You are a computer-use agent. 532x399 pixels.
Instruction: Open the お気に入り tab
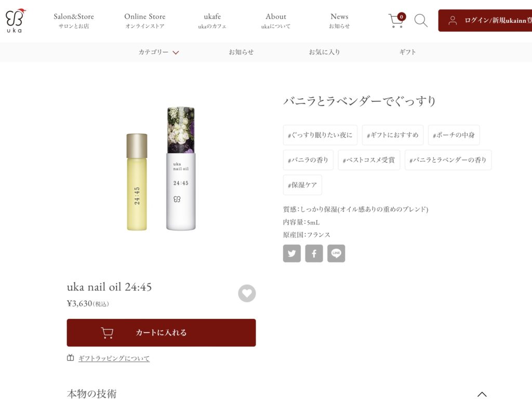click(x=324, y=52)
